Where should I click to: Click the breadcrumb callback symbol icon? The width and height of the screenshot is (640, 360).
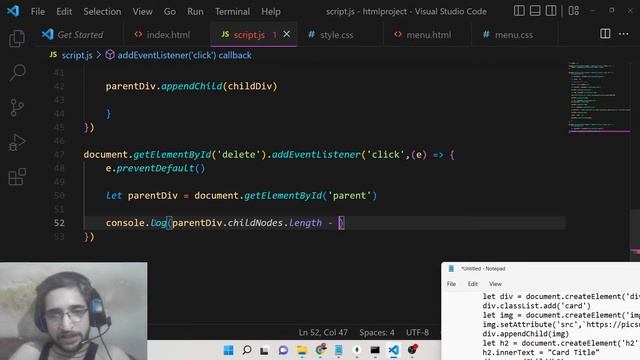point(110,55)
